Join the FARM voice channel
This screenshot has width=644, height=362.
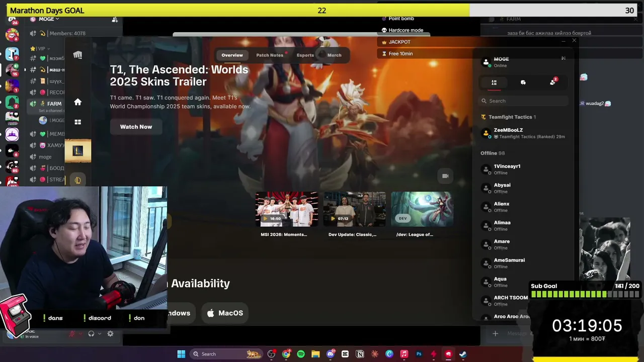(x=54, y=104)
